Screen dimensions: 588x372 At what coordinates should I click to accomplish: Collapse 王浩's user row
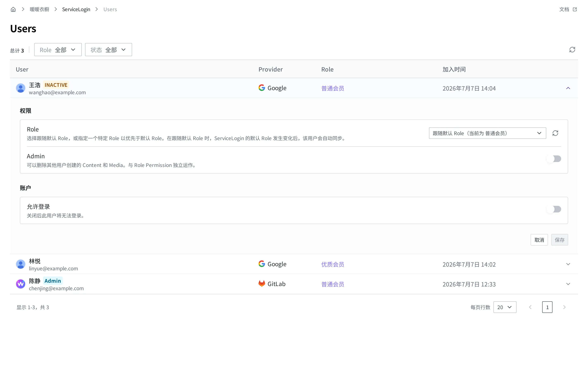[568, 88]
